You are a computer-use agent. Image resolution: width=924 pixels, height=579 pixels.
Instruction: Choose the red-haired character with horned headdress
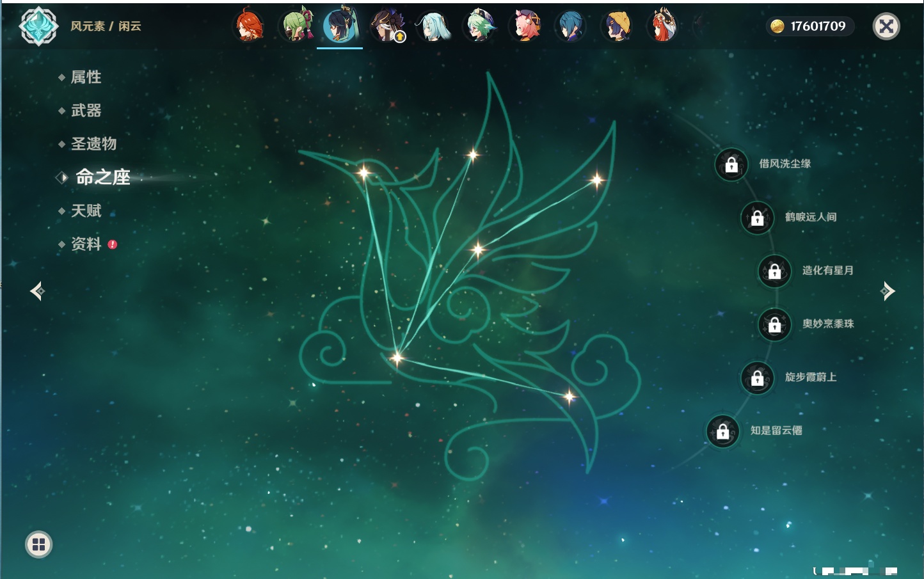click(x=663, y=27)
